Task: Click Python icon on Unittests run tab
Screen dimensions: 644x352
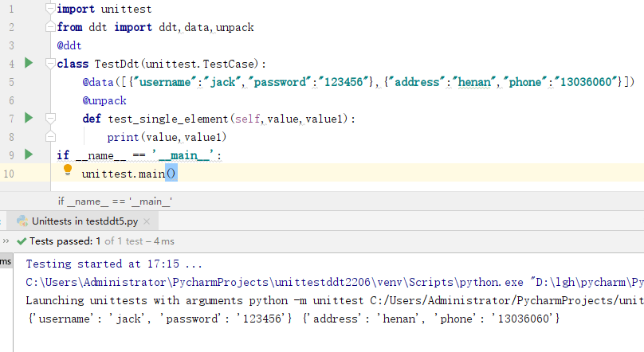Action: tap(22, 221)
